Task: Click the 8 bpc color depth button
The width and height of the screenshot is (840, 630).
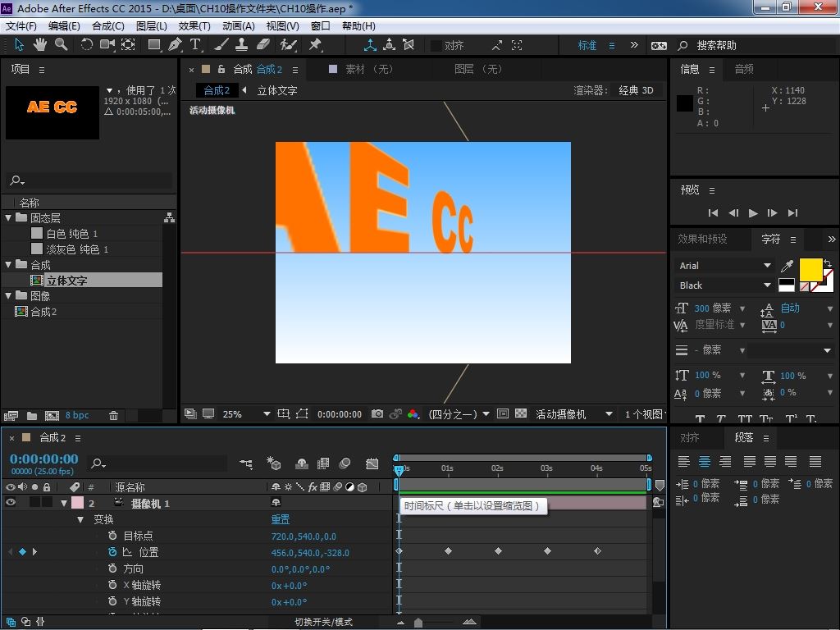Action: pyautogui.click(x=77, y=415)
